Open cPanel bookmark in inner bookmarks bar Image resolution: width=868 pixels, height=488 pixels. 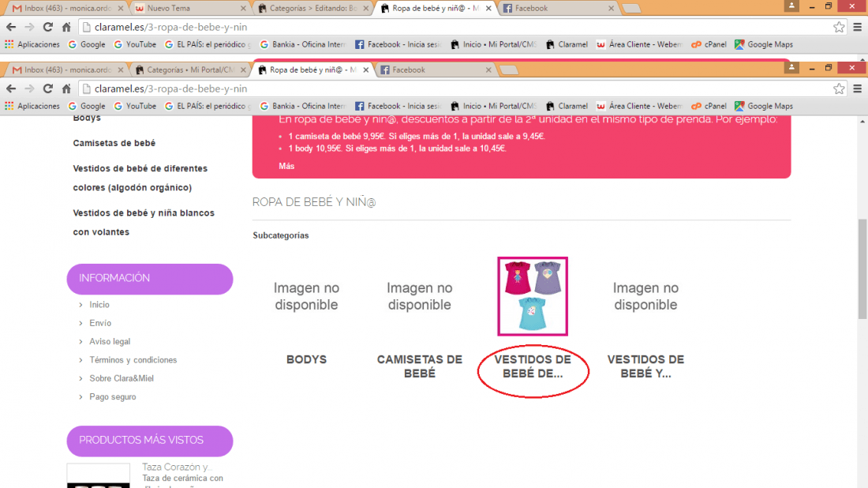(x=709, y=106)
